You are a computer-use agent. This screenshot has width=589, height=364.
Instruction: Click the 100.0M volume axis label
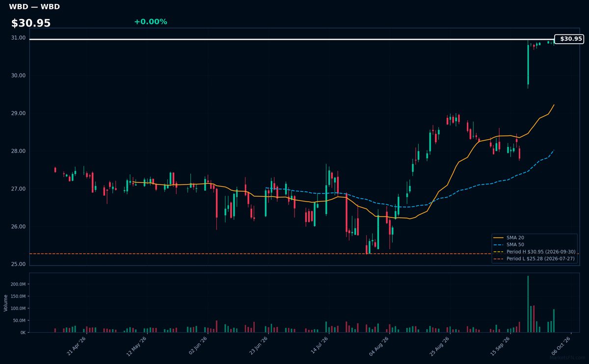(18, 309)
